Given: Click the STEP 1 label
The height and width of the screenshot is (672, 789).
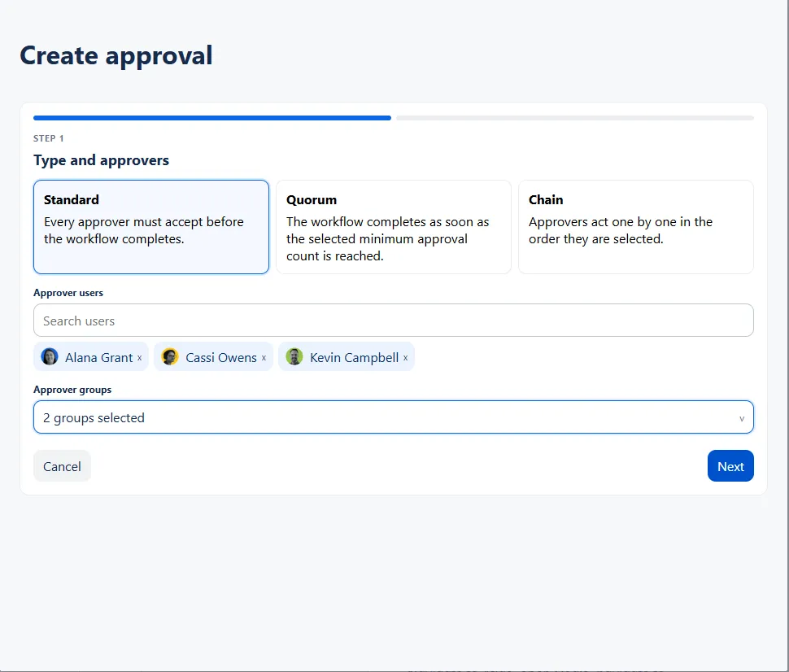Looking at the screenshot, I should click(x=48, y=138).
